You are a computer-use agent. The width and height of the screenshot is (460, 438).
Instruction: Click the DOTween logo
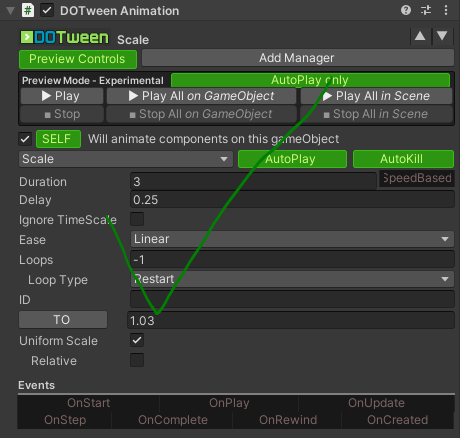[x=65, y=37]
